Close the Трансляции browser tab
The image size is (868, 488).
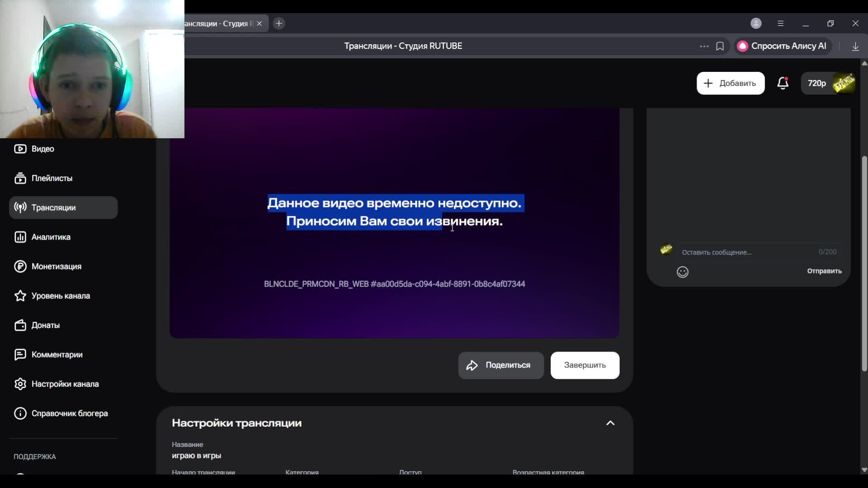[x=259, y=23]
